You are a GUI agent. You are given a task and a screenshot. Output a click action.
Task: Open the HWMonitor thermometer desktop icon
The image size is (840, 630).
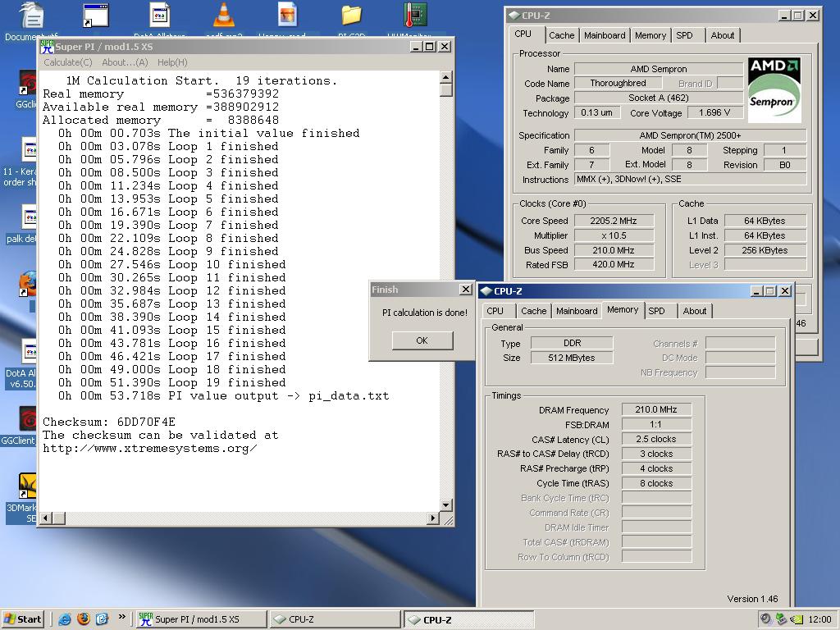pos(415,15)
